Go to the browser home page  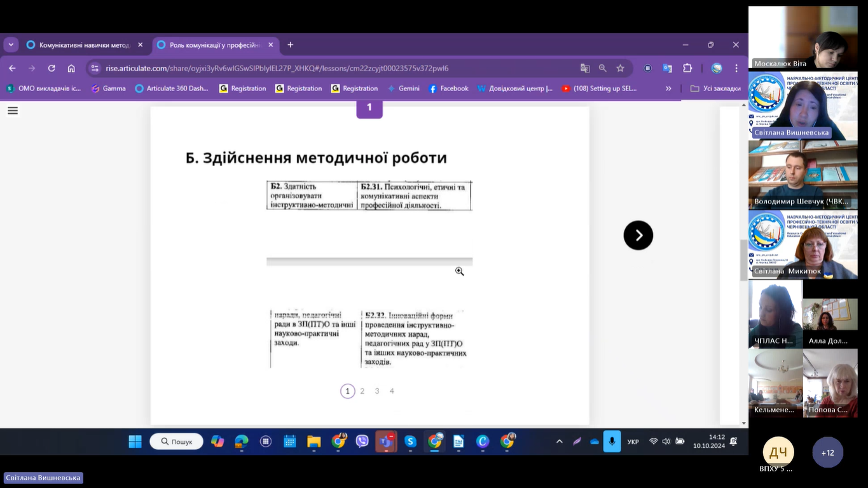click(71, 68)
